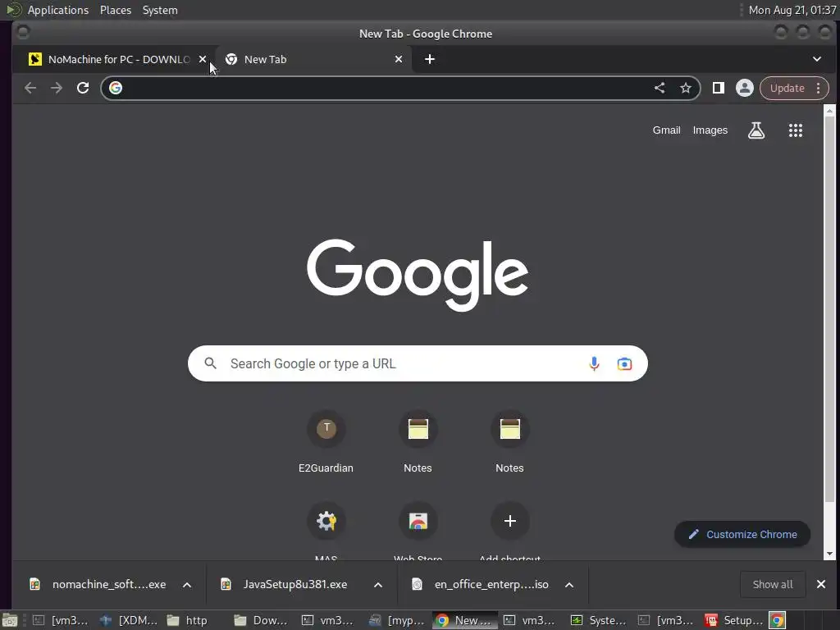
Task: Open the Applications menu
Action: coord(58,10)
